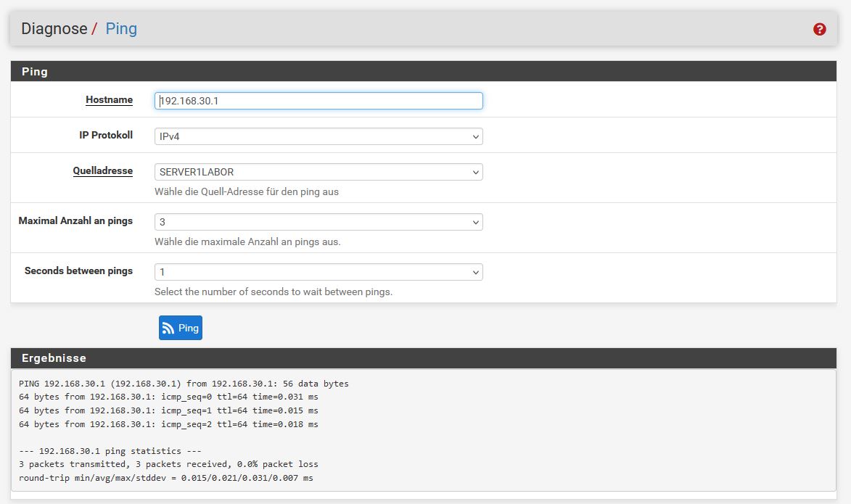The height and width of the screenshot is (504, 851).
Task: Select the icmp_seq=1 result line
Action: click(x=168, y=410)
